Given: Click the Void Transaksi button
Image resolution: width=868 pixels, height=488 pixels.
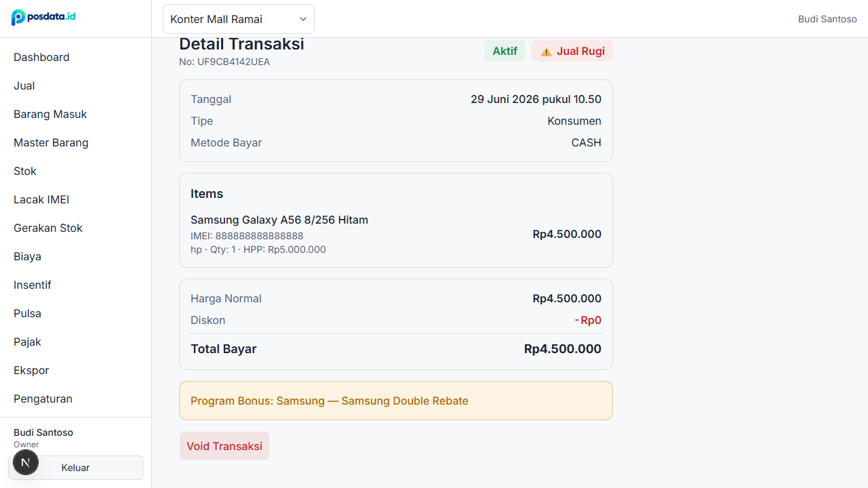Looking at the screenshot, I should 224,446.
